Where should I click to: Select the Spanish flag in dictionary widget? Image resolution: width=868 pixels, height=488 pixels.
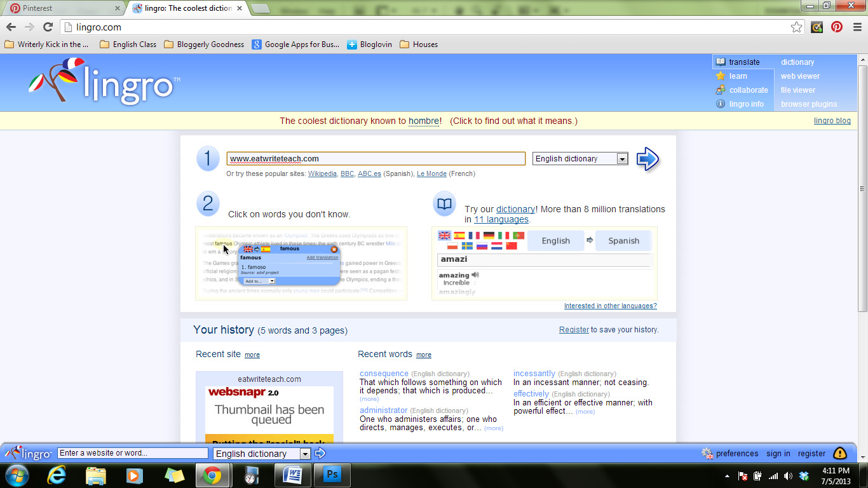click(x=459, y=236)
